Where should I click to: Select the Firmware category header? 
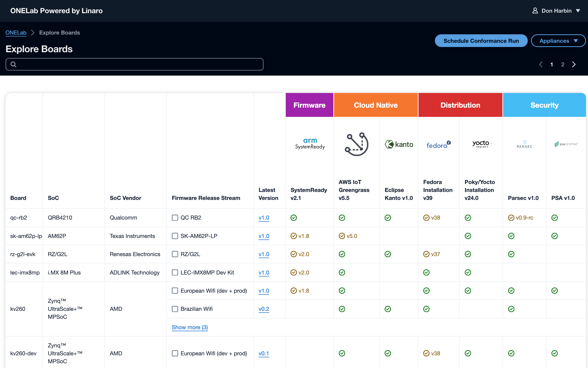309,105
